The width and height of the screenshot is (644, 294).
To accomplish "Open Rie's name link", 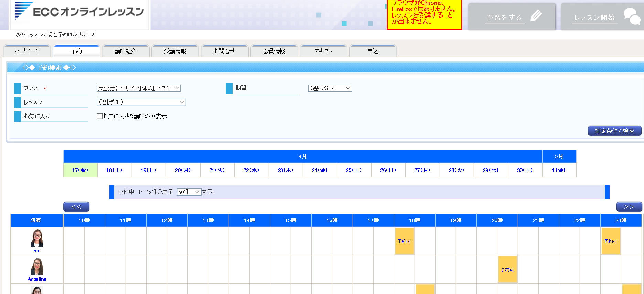I will tap(37, 251).
